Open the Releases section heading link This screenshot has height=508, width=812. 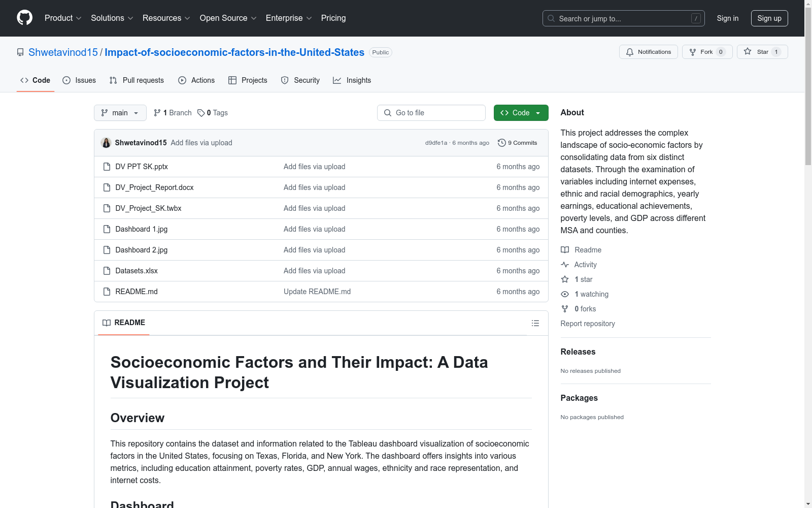578,352
